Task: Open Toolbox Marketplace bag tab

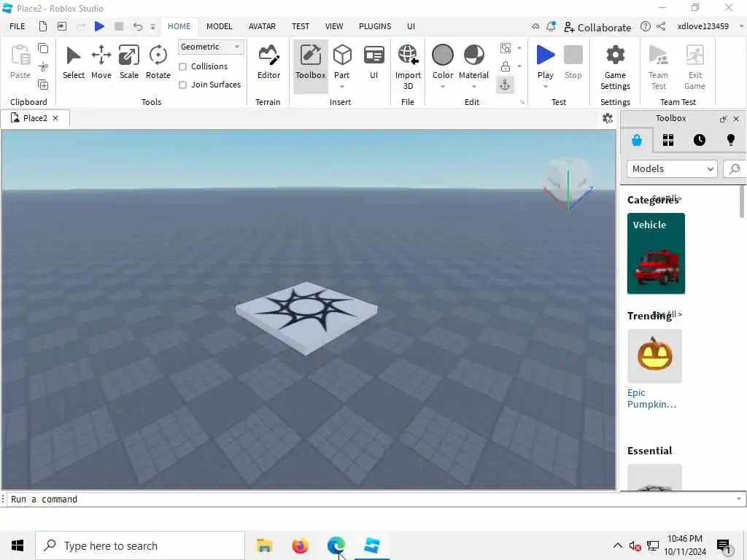Action: click(637, 140)
